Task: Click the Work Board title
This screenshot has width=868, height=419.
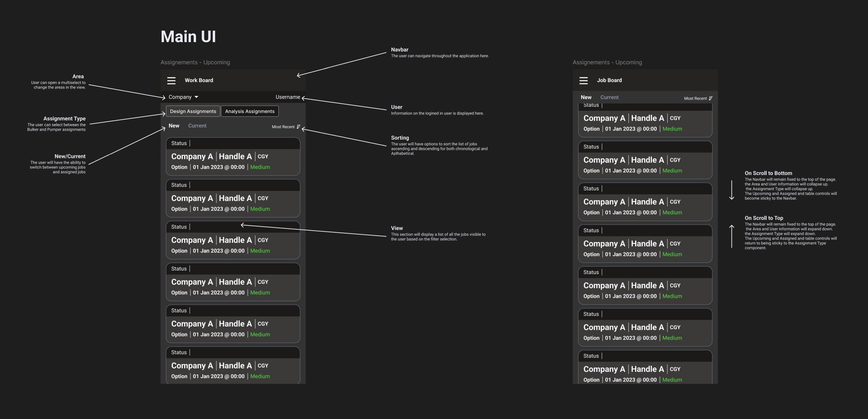Action: (199, 80)
